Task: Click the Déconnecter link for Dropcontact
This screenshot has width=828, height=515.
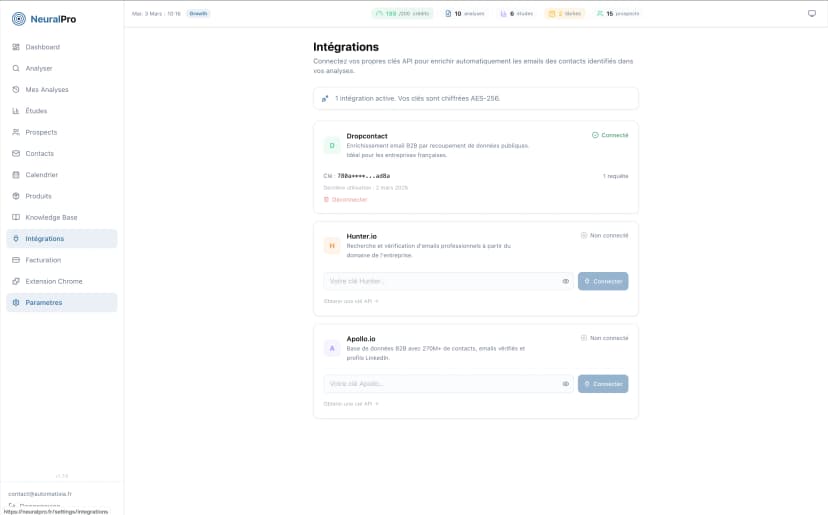Action: 345,200
